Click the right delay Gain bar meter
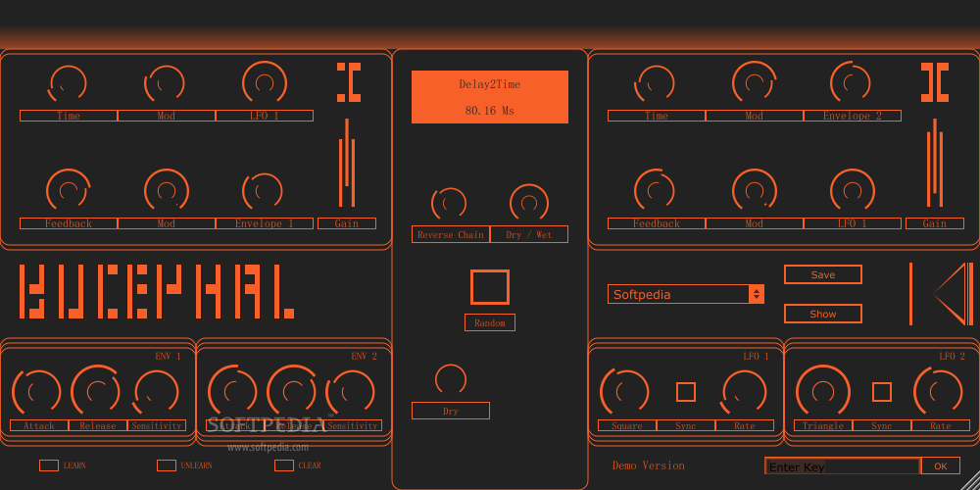 pyautogui.click(x=934, y=163)
